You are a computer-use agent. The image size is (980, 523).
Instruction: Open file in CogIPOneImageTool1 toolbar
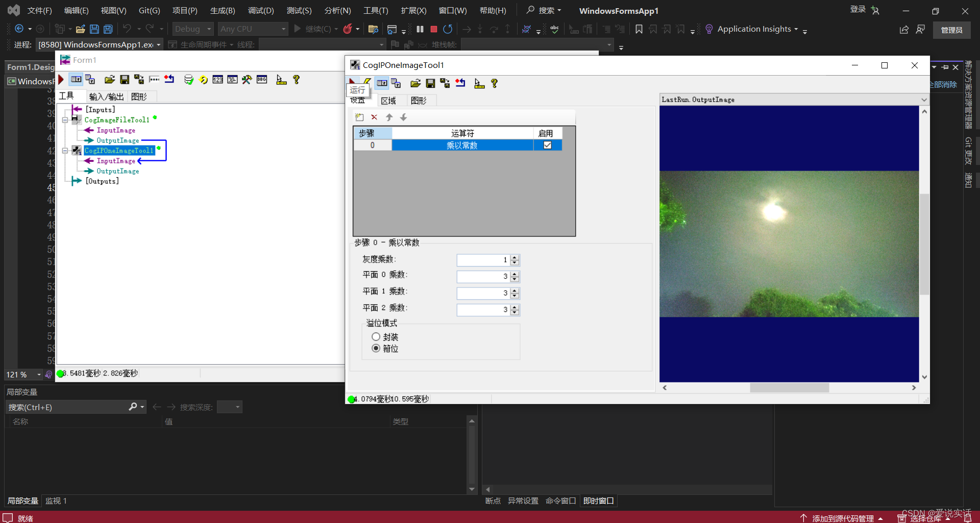click(415, 83)
